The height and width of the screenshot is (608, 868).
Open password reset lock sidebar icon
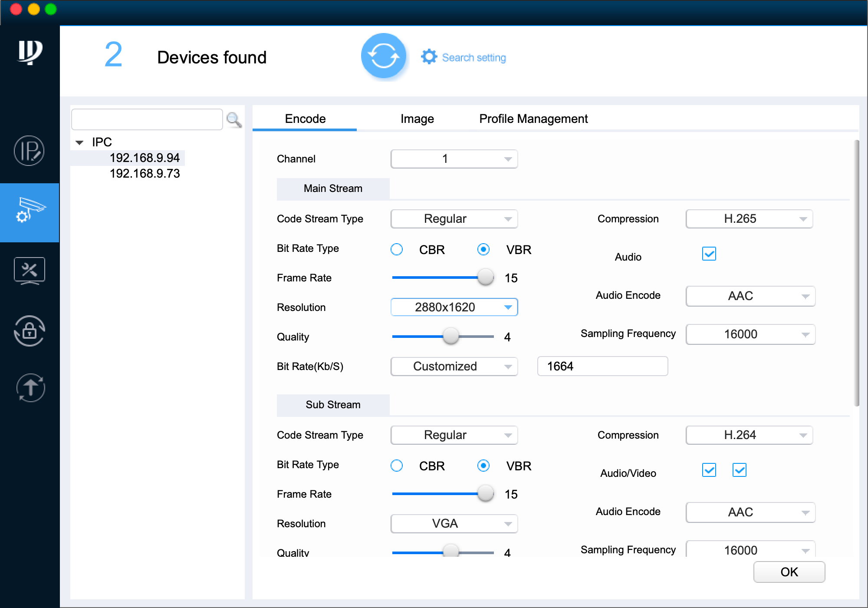[x=29, y=331]
